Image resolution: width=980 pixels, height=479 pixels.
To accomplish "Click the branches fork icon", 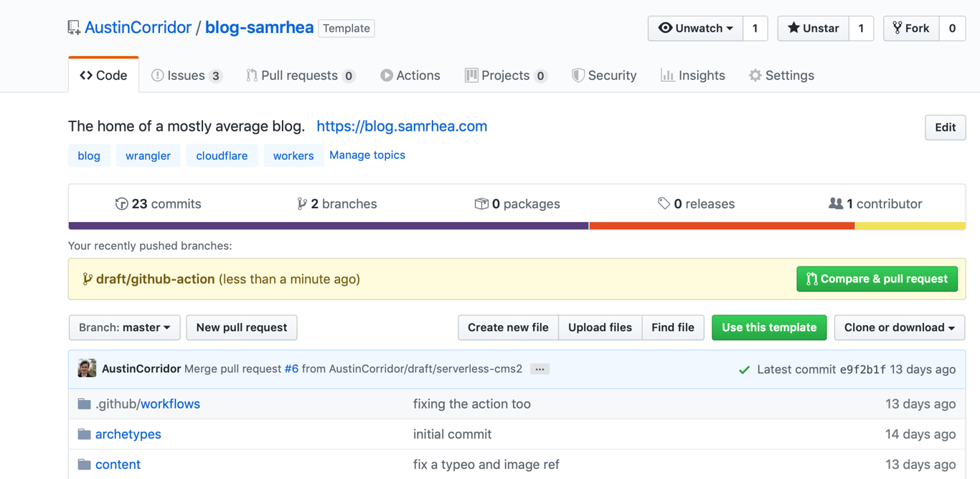I will coord(302,204).
